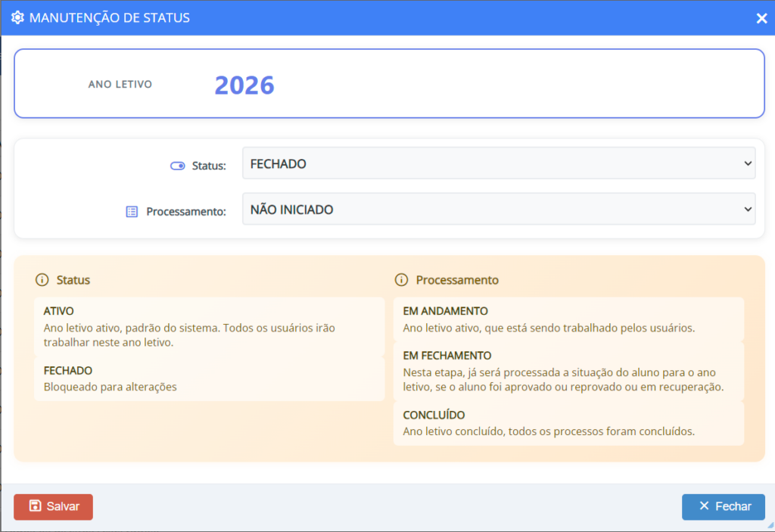
Task: Click the 2026 school year value
Action: [x=244, y=86]
